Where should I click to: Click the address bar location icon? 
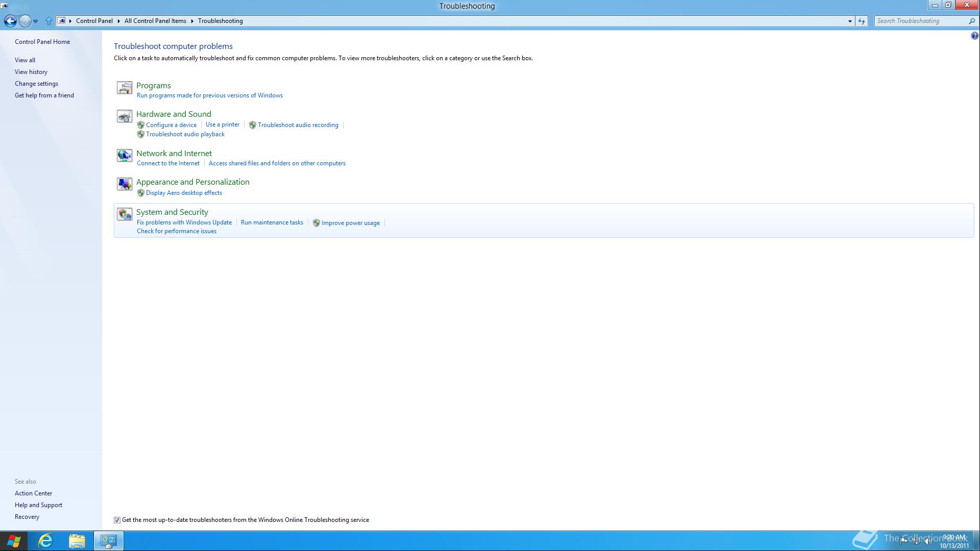pyautogui.click(x=62, y=21)
